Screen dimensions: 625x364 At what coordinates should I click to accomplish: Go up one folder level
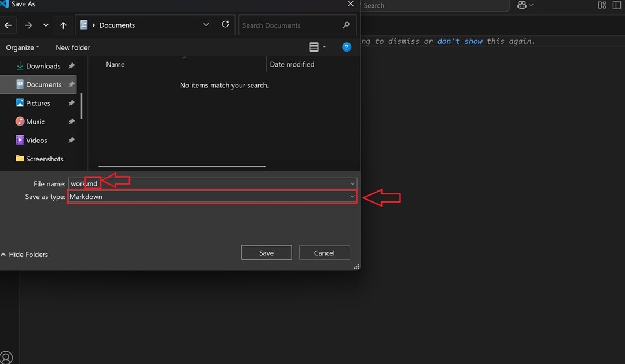coord(63,25)
